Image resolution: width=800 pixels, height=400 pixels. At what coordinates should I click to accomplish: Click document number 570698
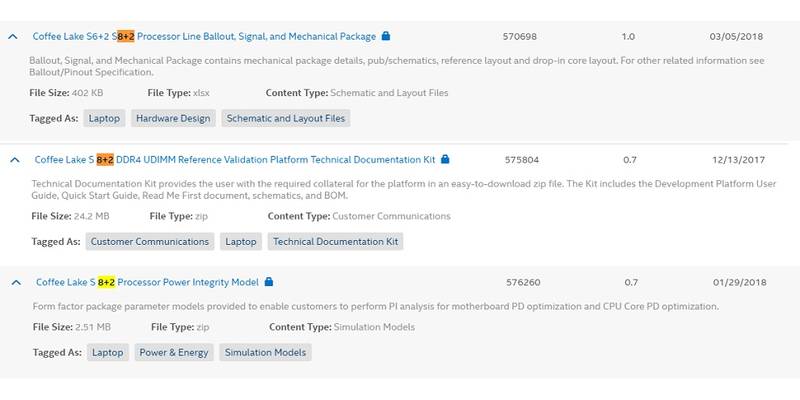[519, 37]
